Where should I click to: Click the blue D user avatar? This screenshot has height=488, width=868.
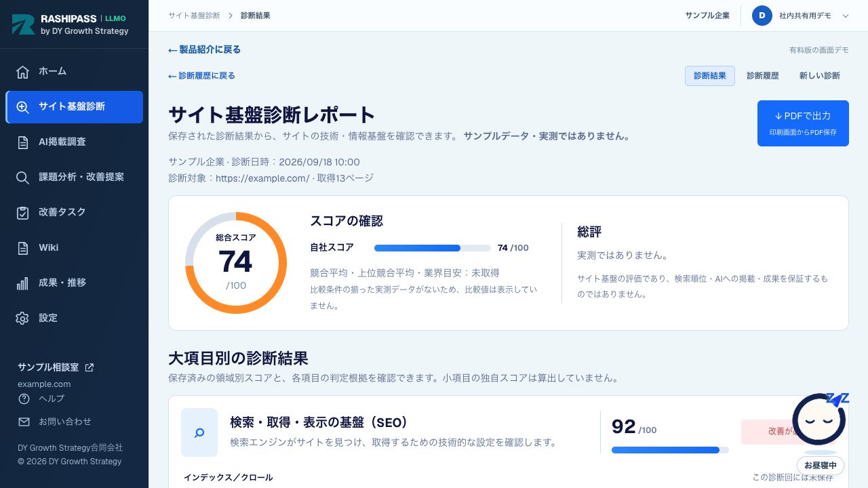(x=762, y=16)
